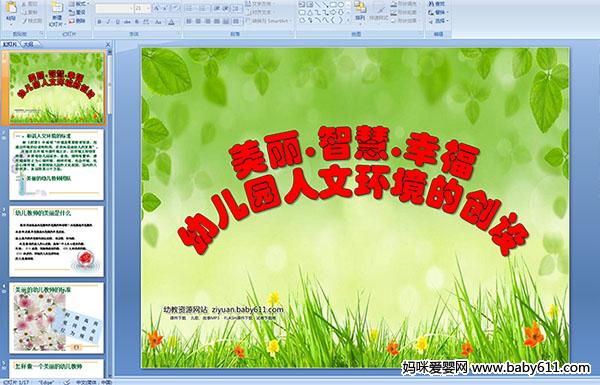Insert a New Slide using ribbon button
This screenshot has width=600, height=385.
point(57,15)
